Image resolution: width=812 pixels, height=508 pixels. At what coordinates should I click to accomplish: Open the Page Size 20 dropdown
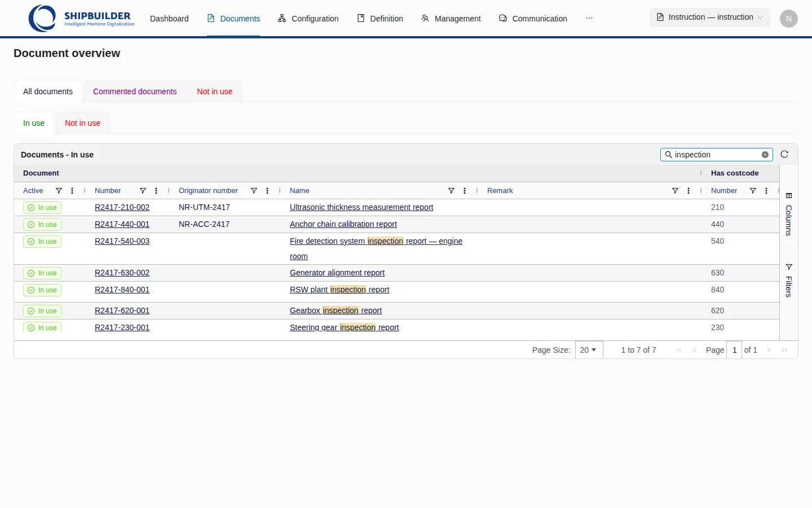589,350
